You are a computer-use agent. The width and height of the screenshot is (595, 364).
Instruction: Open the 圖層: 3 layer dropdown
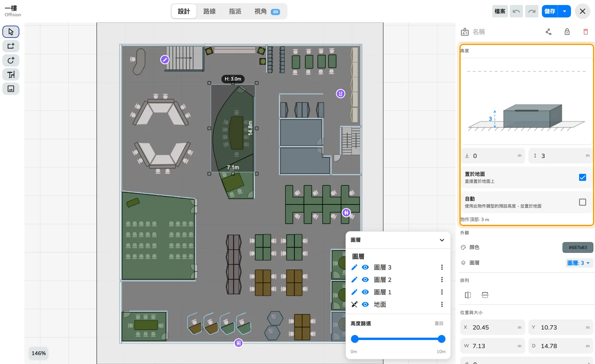pyautogui.click(x=579, y=263)
